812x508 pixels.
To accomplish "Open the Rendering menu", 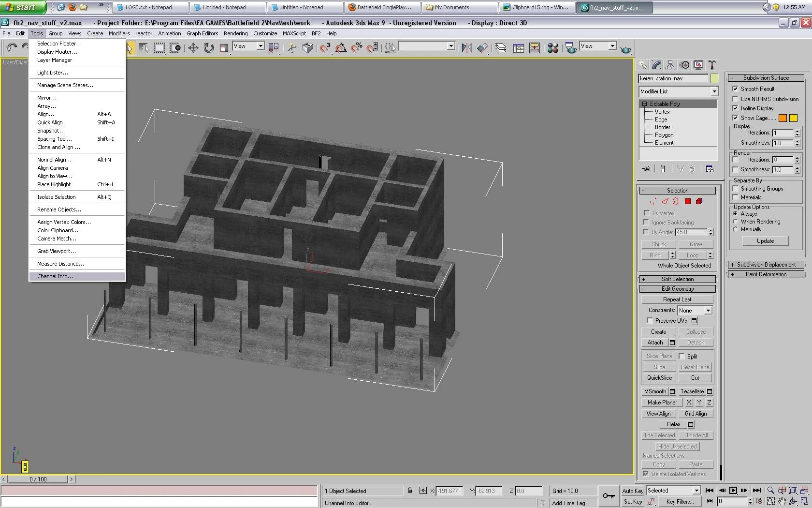I will click(235, 33).
